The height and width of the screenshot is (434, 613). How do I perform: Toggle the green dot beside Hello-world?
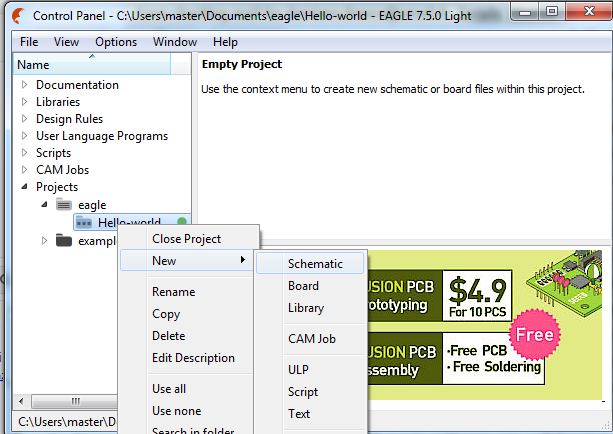182,222
